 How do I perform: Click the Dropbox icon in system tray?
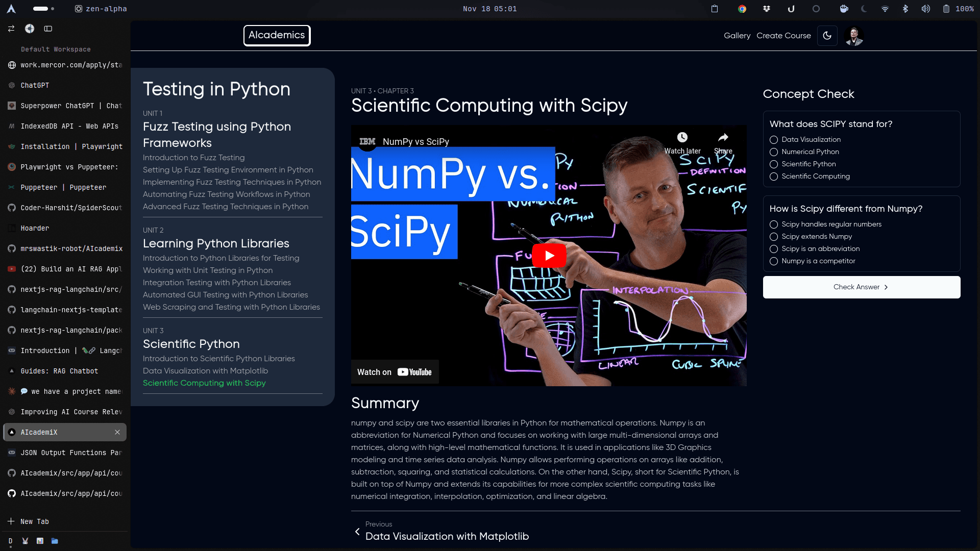pos(766,9)
